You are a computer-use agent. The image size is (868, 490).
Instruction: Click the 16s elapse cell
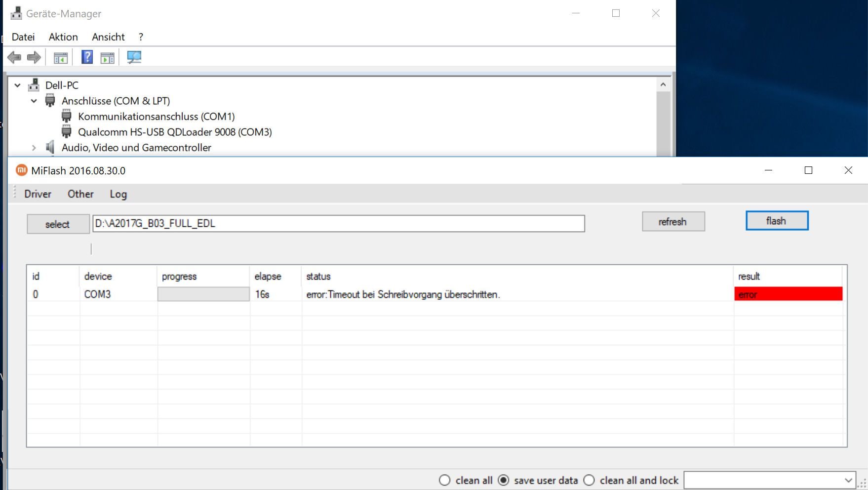pyautogui.click(x=275, y=294)
